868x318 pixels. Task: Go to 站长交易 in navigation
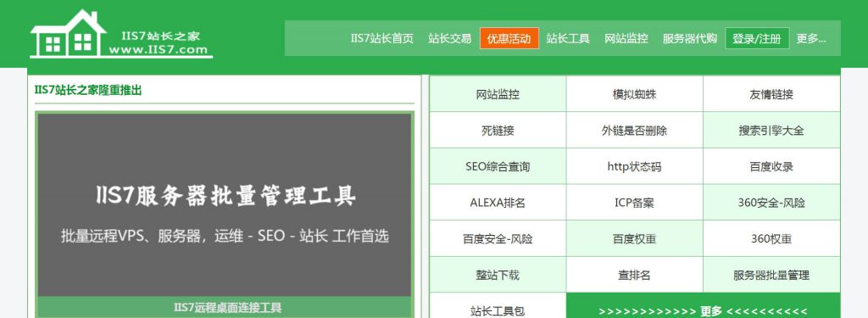[x=449, y=38]
